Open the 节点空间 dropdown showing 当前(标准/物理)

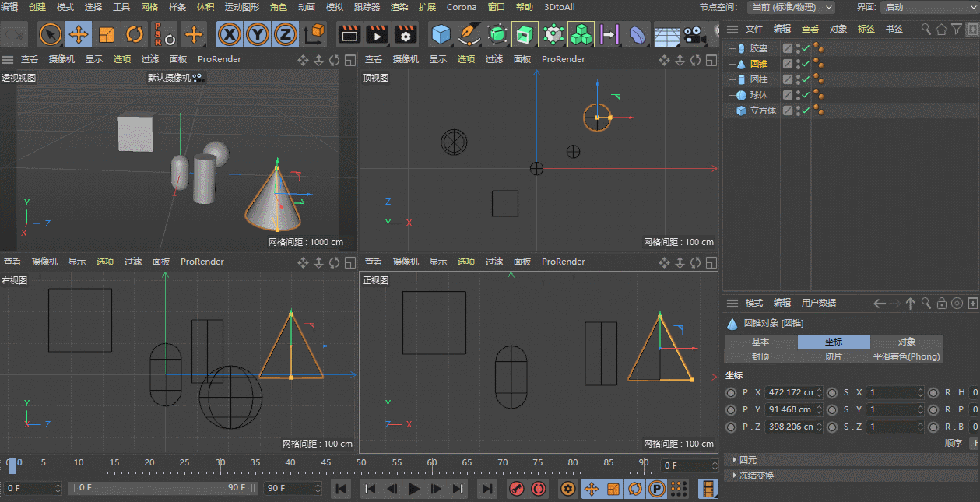tap(791, 8)
